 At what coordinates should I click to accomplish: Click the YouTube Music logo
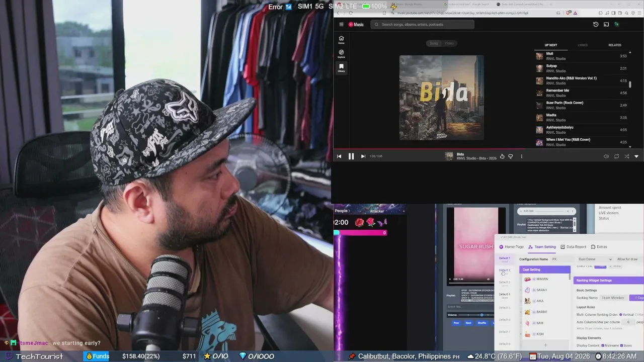tap(356, 24)
